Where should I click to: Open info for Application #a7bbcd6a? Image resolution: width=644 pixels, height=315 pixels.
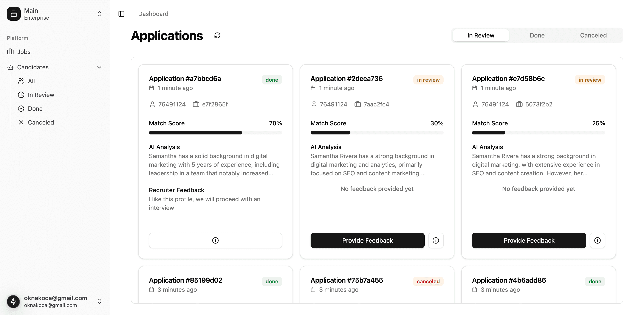point(215,240)
